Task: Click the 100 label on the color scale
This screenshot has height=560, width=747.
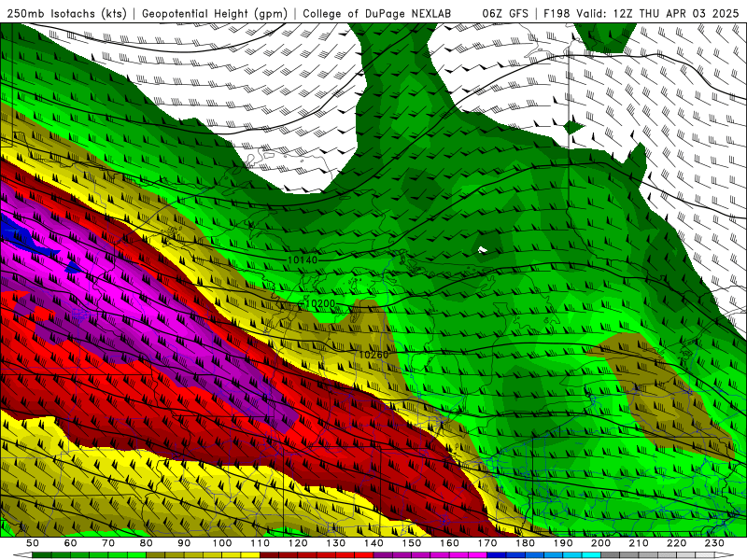Action: coord(222,543)
